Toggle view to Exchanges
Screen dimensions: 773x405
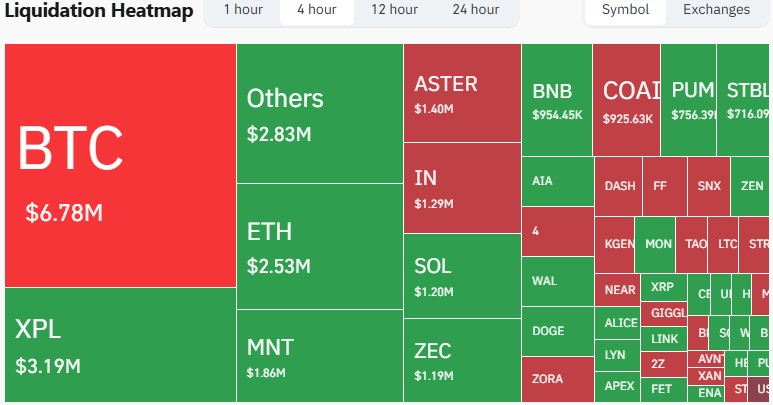tap(716, 10)
